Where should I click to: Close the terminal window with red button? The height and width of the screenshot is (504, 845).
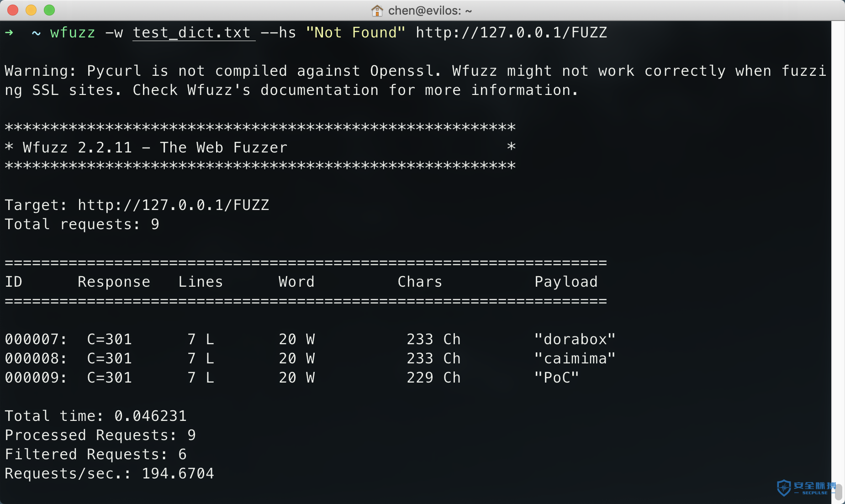click(13, 10)
